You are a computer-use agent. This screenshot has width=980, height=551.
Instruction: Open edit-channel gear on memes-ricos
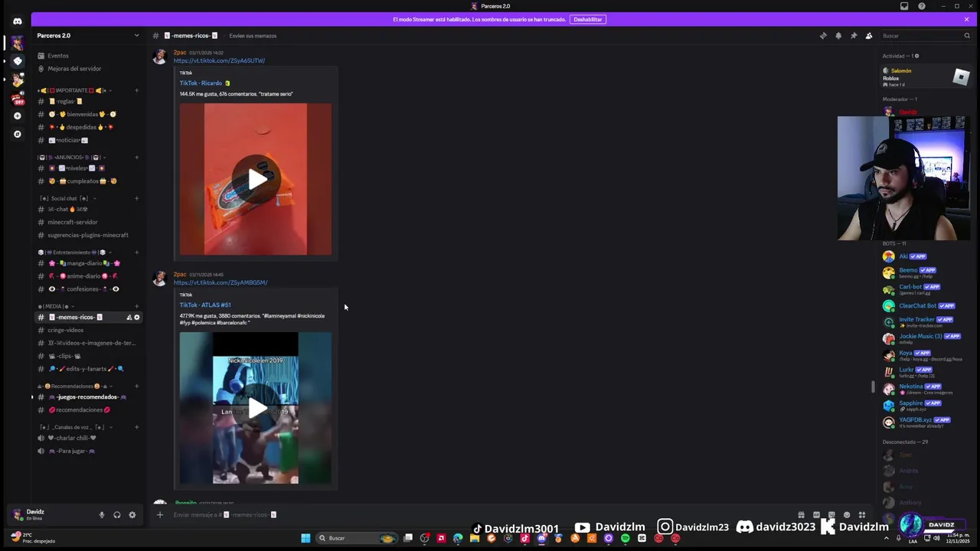(137, 318)
